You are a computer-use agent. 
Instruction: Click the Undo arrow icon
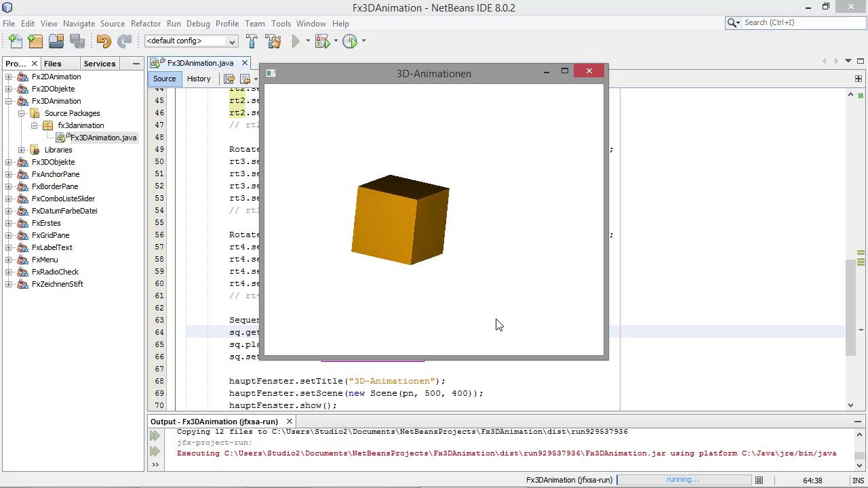(103, 41)
